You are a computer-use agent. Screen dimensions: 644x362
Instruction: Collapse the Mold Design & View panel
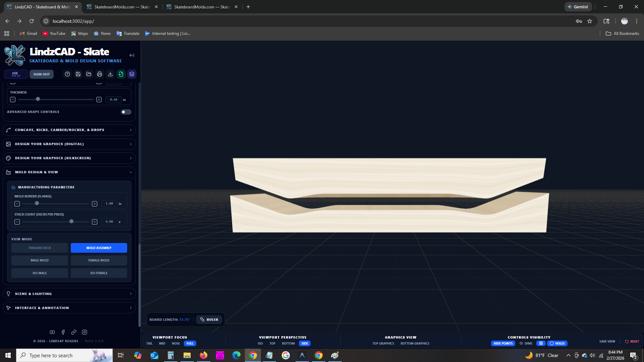tap(69, 172)
